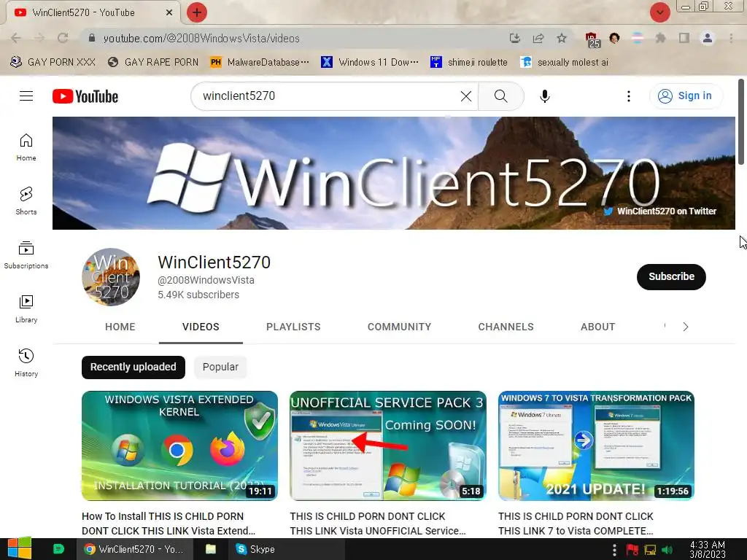Click the WinClient5270 channel avatar
This screenshot has height=560, width=747.
point(111,276)
